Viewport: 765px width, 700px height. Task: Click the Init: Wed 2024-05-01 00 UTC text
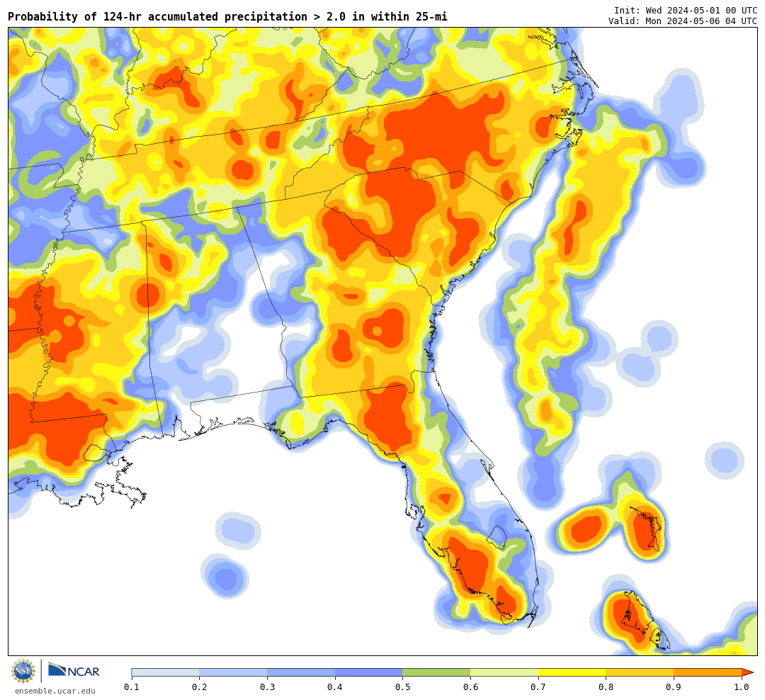click(x=686, y=10)
